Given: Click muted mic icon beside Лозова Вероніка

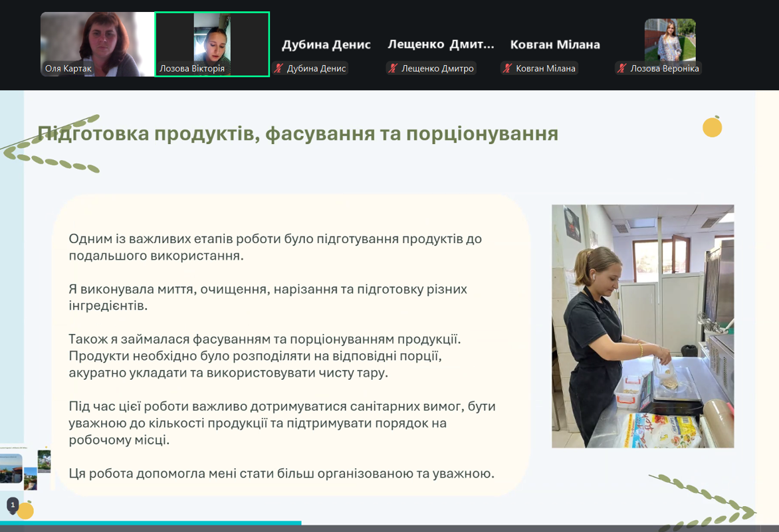Looking at the screenshot, I should 621,68.
